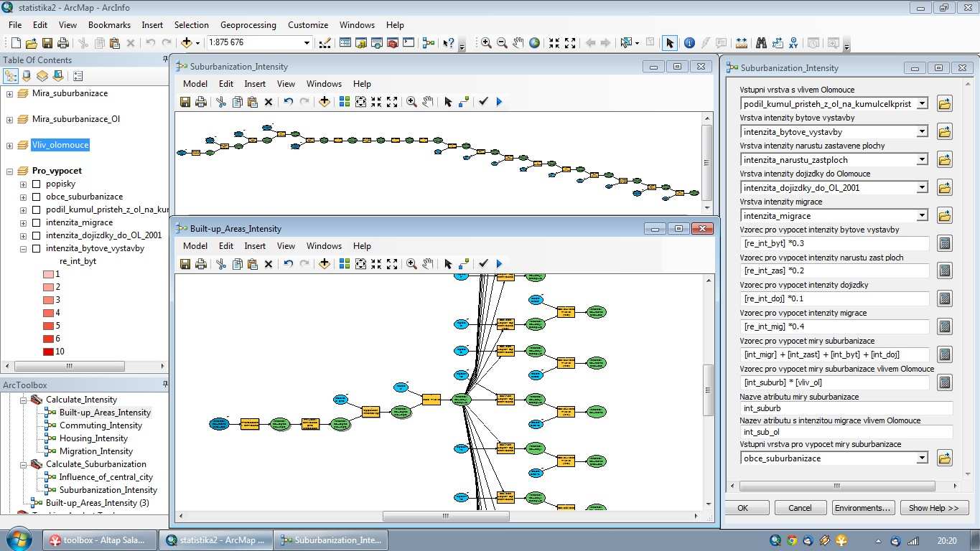Open Model menu in Suburbanization_Intensity window

[x=195, y=84]
